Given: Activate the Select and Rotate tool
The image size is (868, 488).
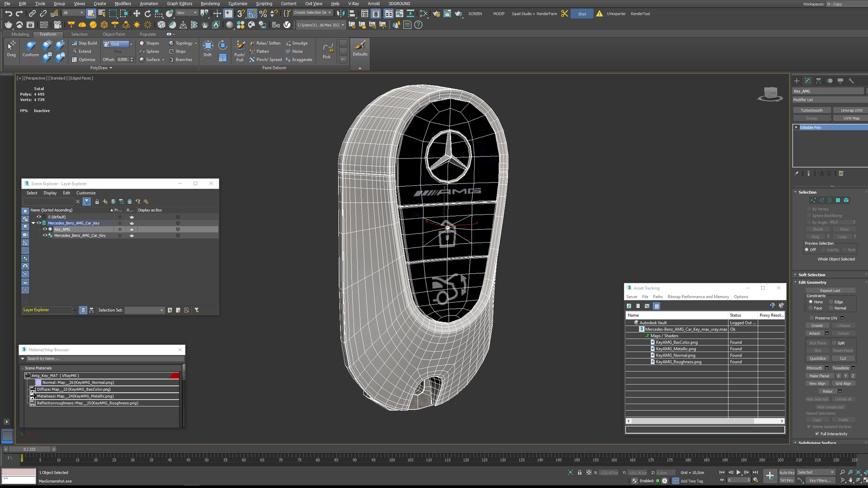Looking at the screenshot, I should (148, 14).
